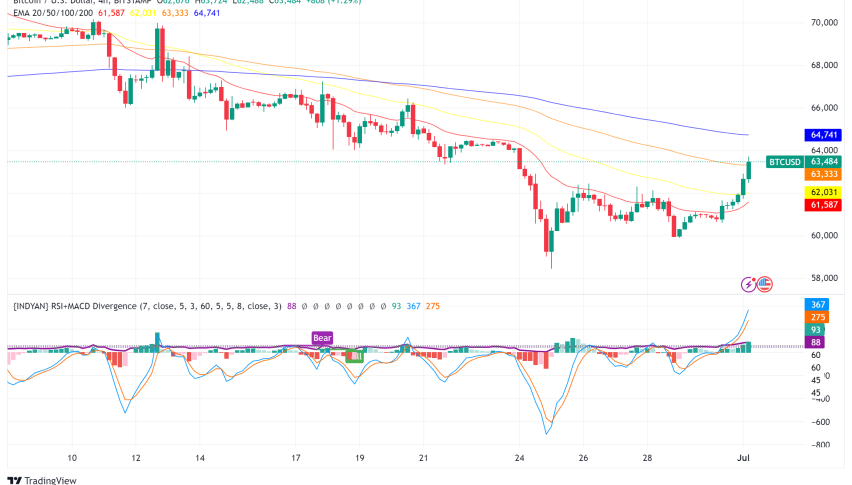The width and height of the screenshot is (852, 485).
Task: Select the purple 88 tag on indicator axis
Action: [815, 342]
